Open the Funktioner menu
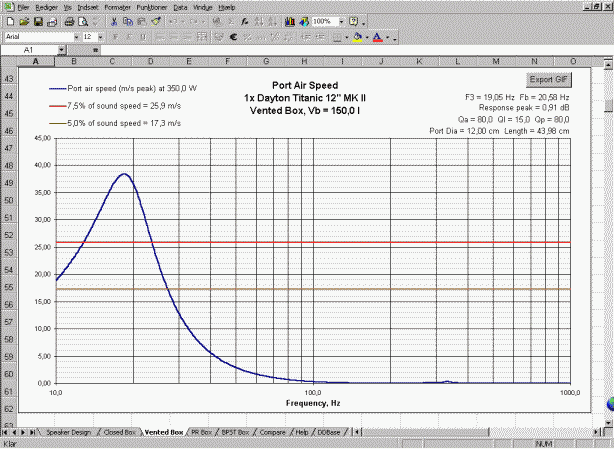This screenshot has height=449, width=614. (x=153, y=7)
